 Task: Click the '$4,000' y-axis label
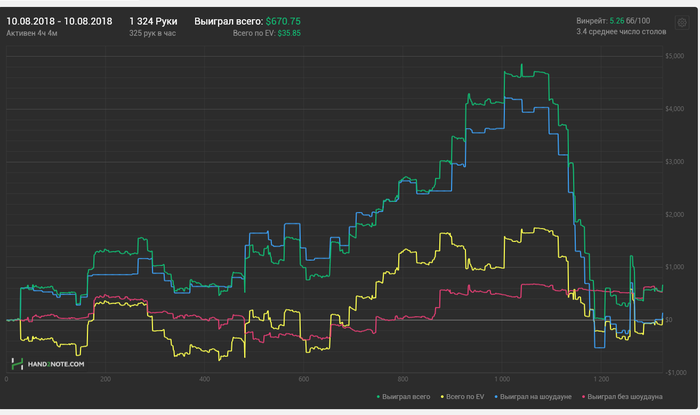pos(675,109)
